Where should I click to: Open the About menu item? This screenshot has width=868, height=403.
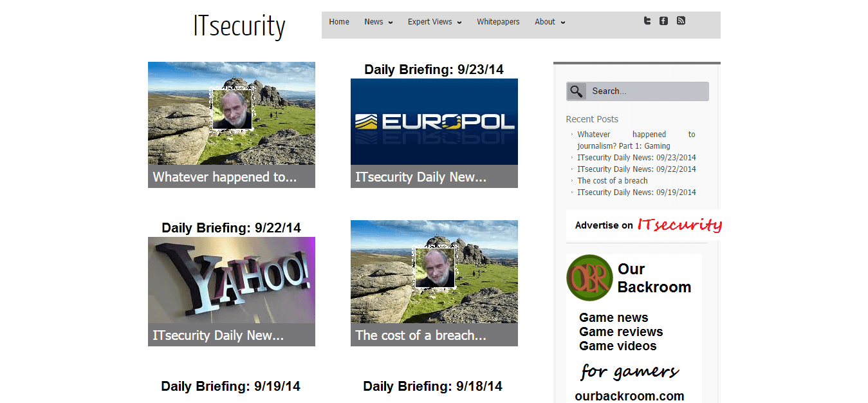545,22
